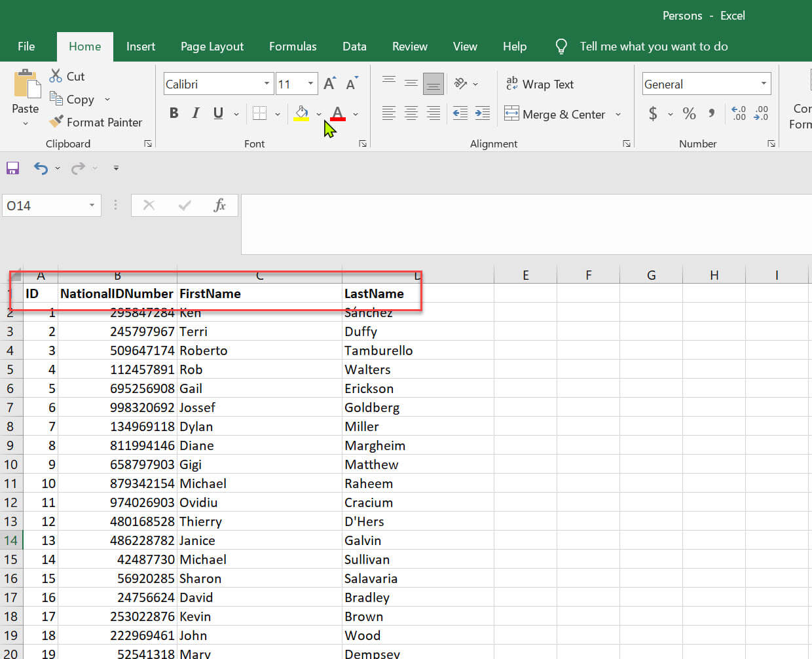Toggle Wrap Text option
This screenshot has width=812, height=659.
click(540, 84)
